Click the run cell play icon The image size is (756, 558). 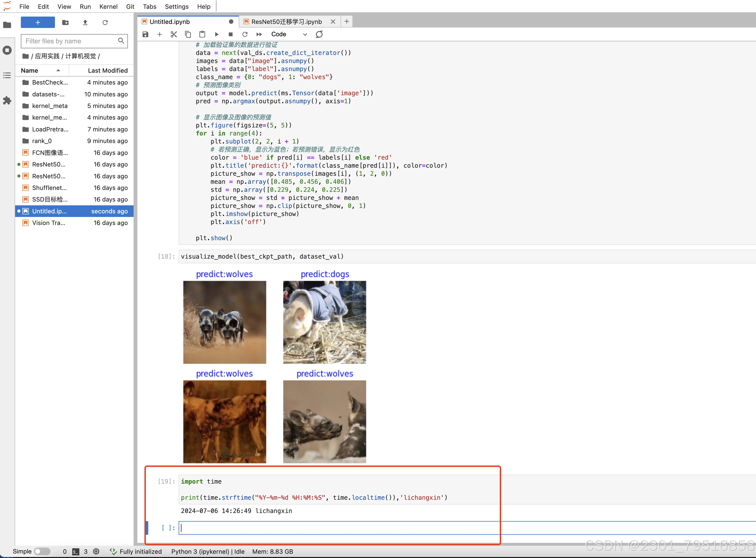216,34
